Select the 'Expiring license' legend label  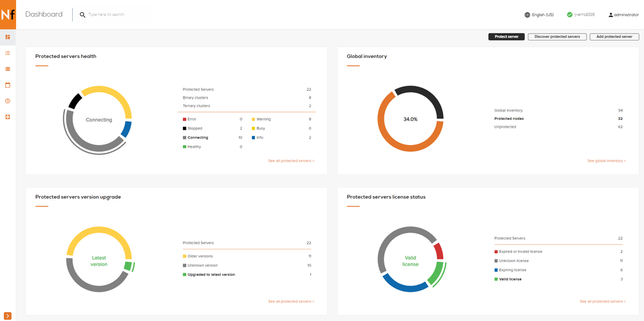pos(513,270)
